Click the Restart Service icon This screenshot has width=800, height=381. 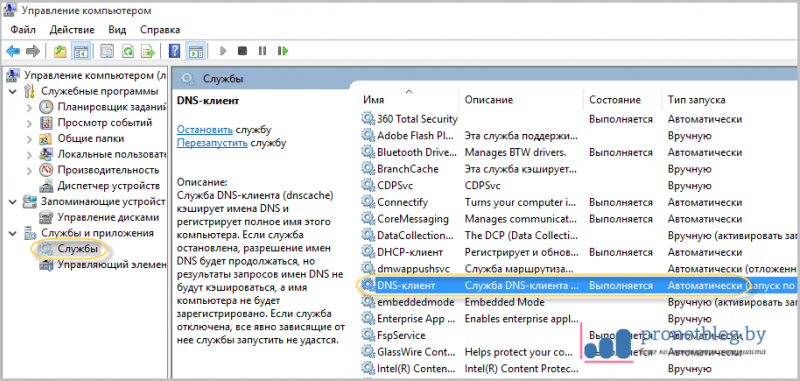(283, 51)
